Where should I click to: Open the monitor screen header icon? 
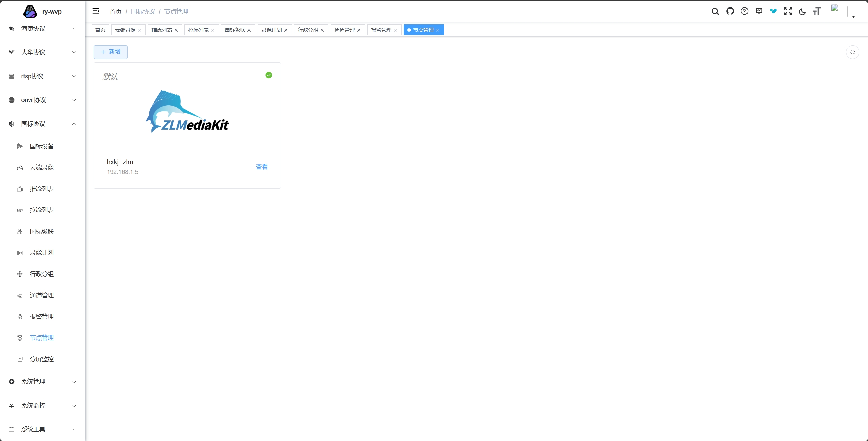pyautogui.click(x=759, y=12)
